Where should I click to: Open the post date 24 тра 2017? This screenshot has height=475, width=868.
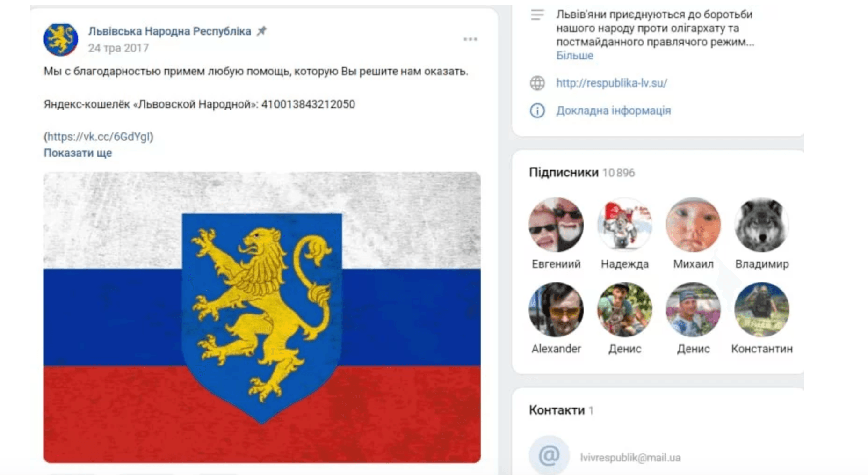click(118, 48)
